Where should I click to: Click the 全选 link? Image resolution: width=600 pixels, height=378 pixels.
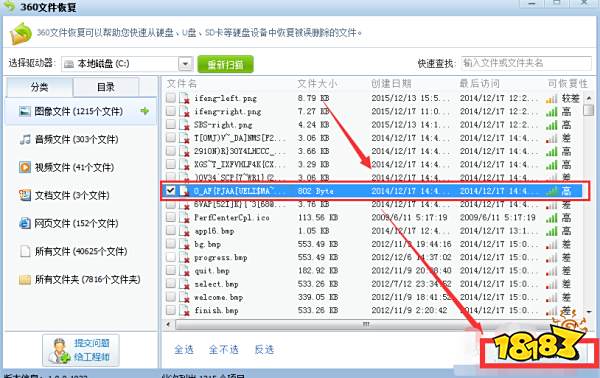(184, 350)
